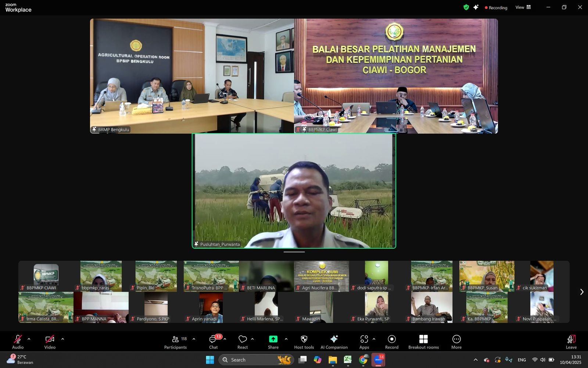Image resolution: width=588 pixels, height=368 pixels.
Task: Select the Irma Calista thumbnail
Action: 46,307
